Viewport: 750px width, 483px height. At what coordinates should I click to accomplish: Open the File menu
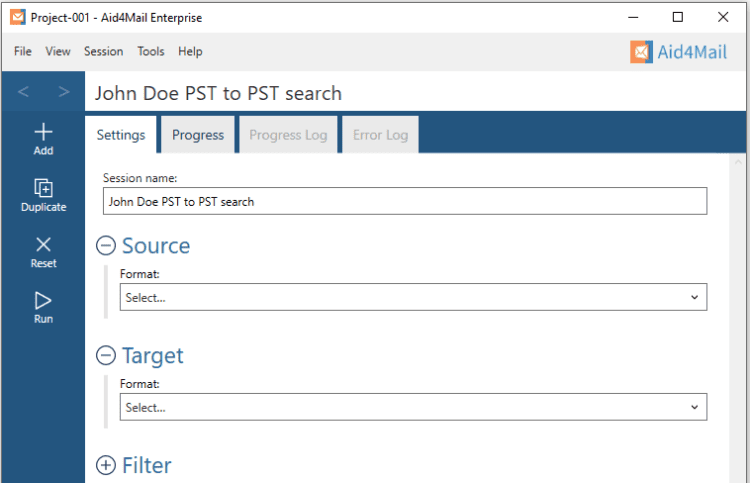point(23,52)
